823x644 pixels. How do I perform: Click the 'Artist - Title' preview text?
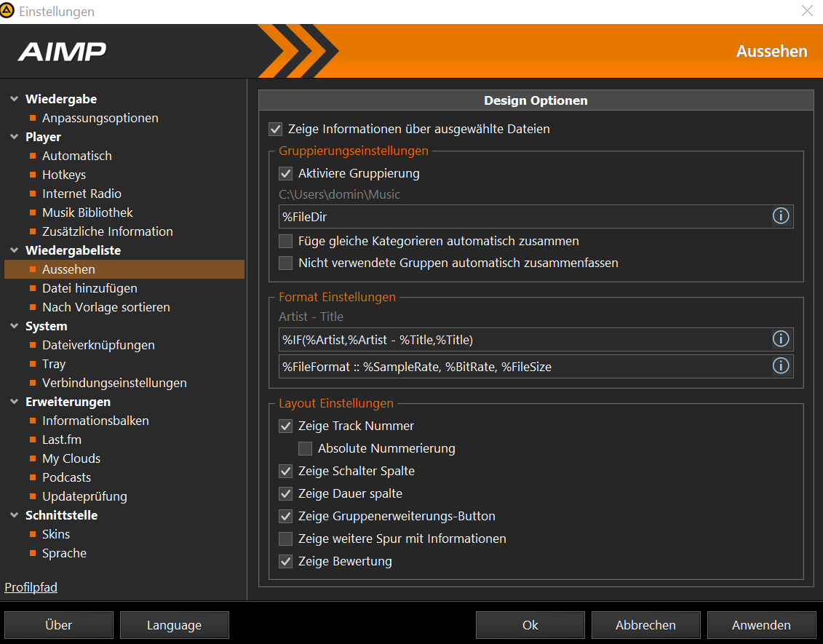click(311, 317)
